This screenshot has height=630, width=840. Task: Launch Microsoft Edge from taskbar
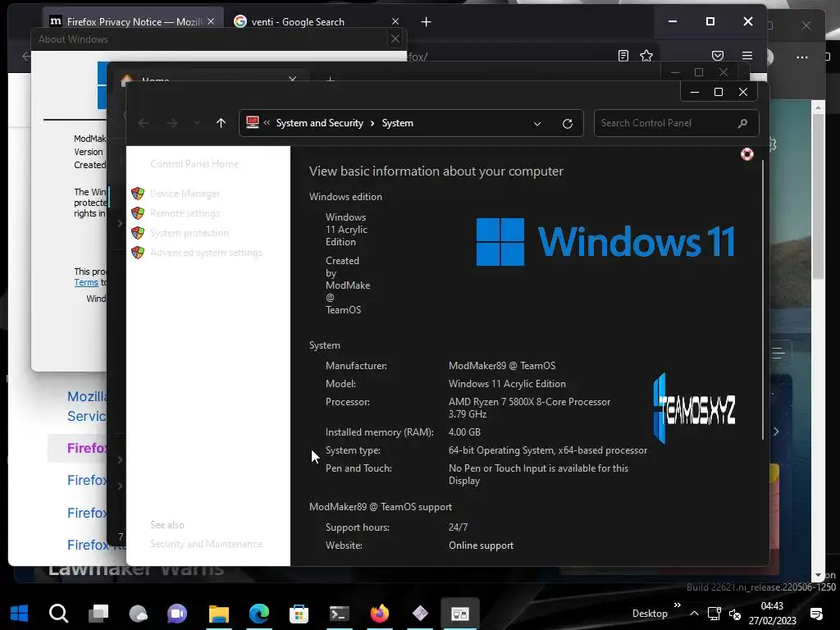coord(258,613)
